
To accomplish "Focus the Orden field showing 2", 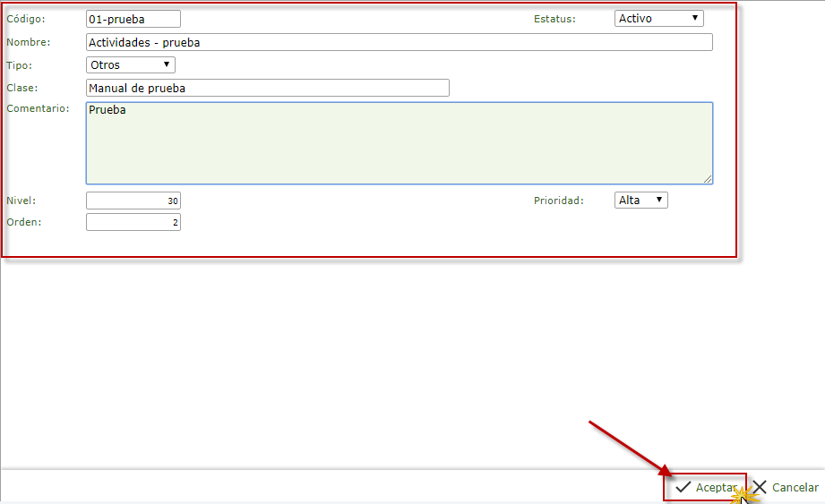I will 133,222.
